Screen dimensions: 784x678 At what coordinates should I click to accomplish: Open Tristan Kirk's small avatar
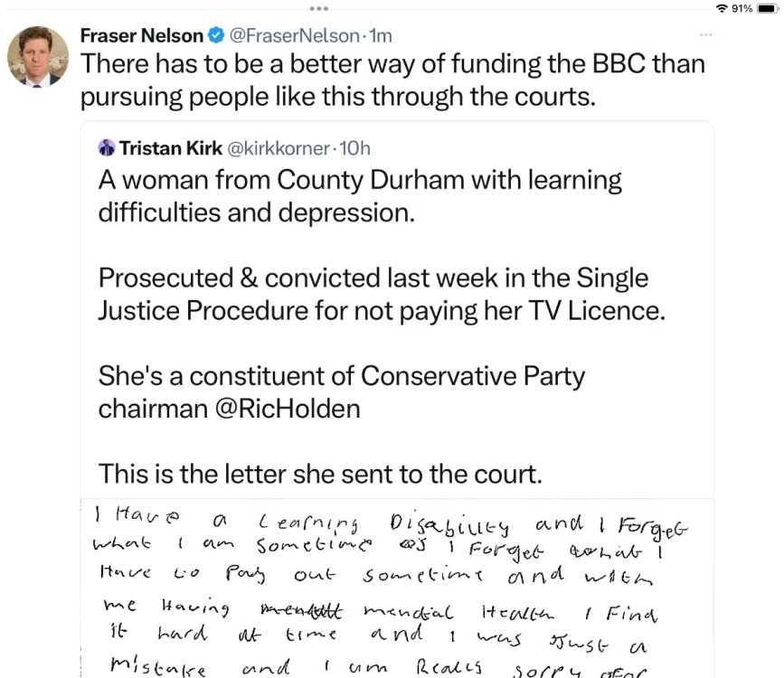(x=106, y=147)
